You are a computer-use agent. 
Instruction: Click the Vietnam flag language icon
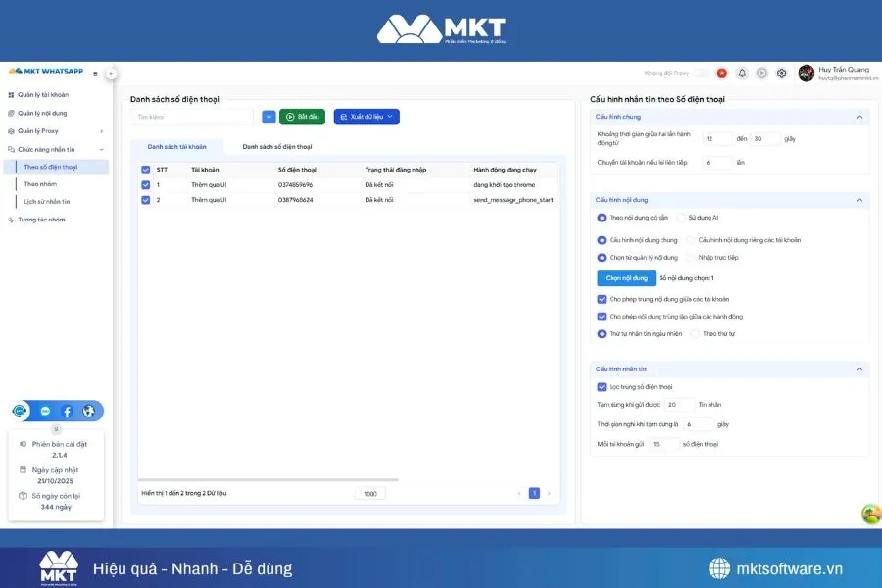721,73
